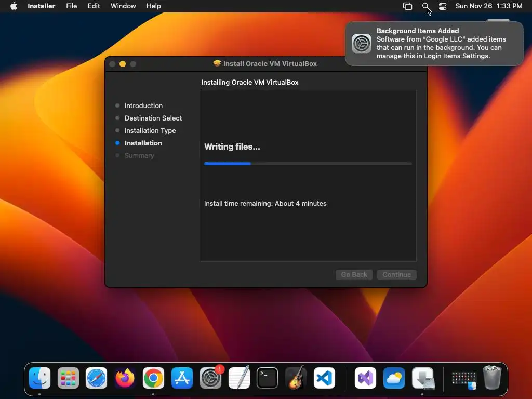Open the Edit menu

tap(94, 6)
